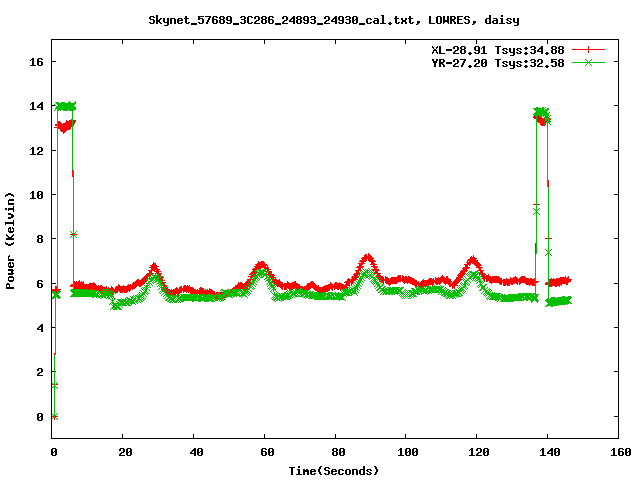Viewport: 640px width, 480px height.
Task: Click y-axis tick label 4
Action: tap(40, 328)
